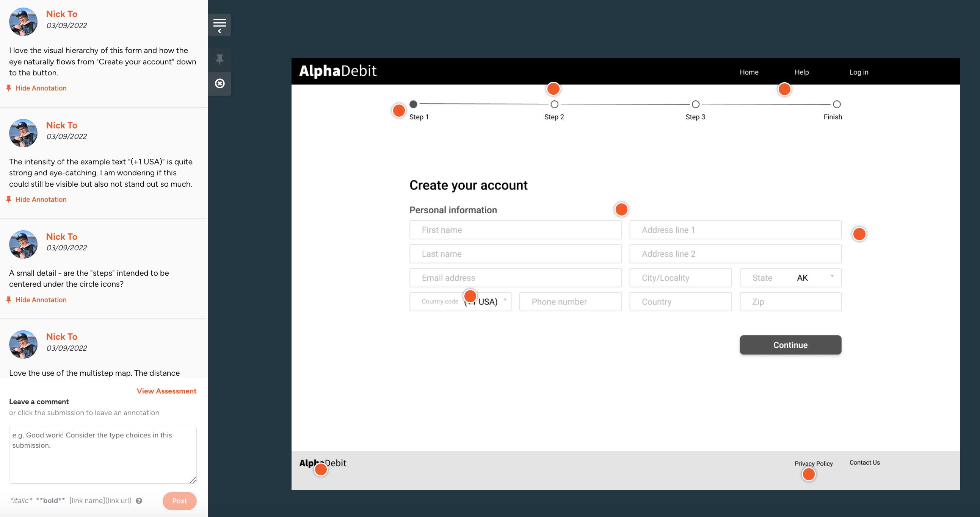The width and height of the screenshot is (980, 517).
Task: Click the Step 3 progress marker circle
Action: [695, 104]
